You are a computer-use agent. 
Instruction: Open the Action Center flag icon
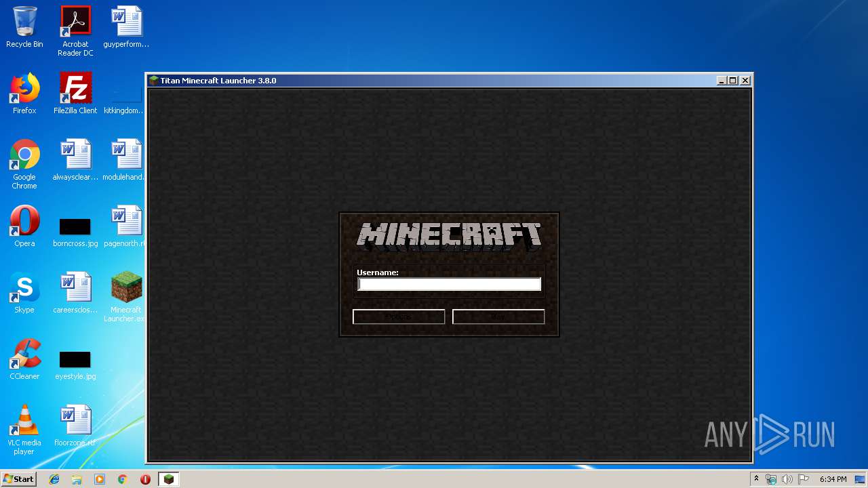tap(804, 479)
